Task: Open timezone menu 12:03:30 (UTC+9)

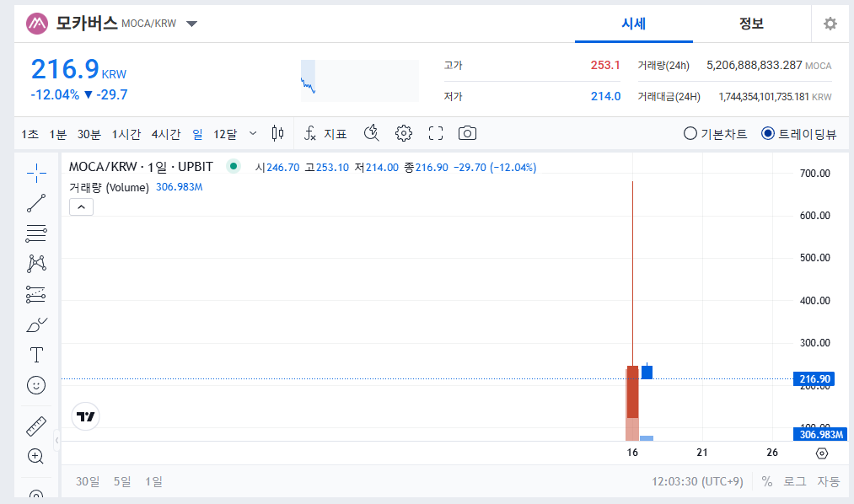Action: click(x=697, y=481)
